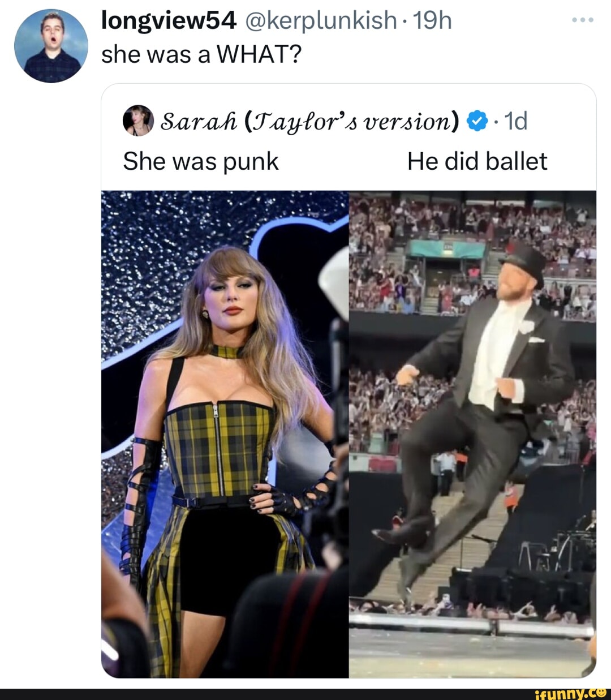
Task: Open the photo of woman in plaid corset
Action: [225, 433]
